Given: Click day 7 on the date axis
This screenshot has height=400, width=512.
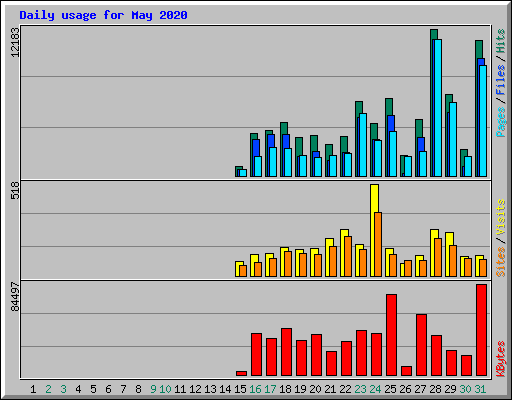Looking at the screenshot, I should tap(123, 389).
